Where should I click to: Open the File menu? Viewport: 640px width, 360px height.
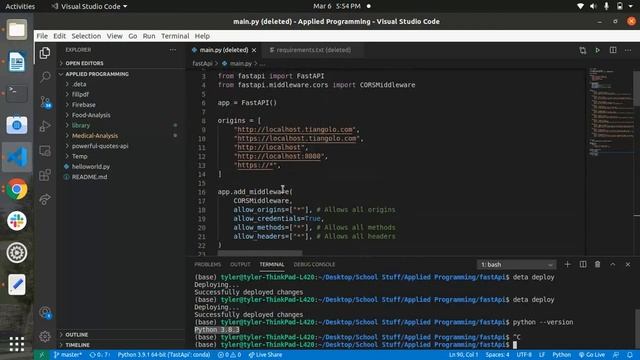tap(42, 36)
